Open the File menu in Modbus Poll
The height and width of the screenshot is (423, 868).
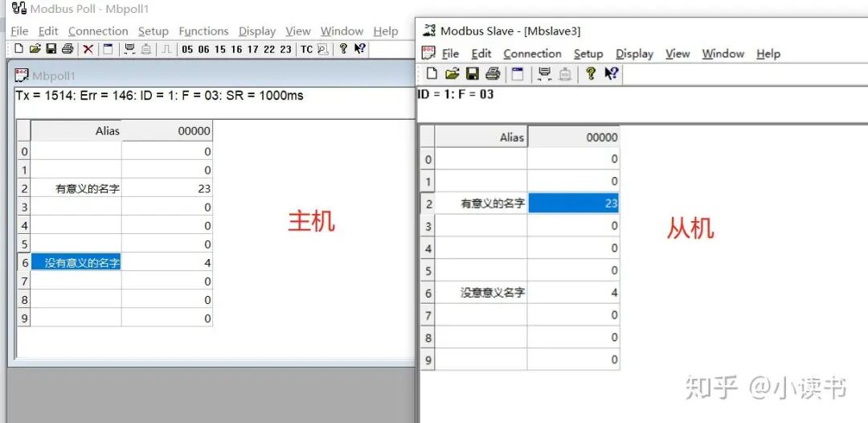(19, 31)
